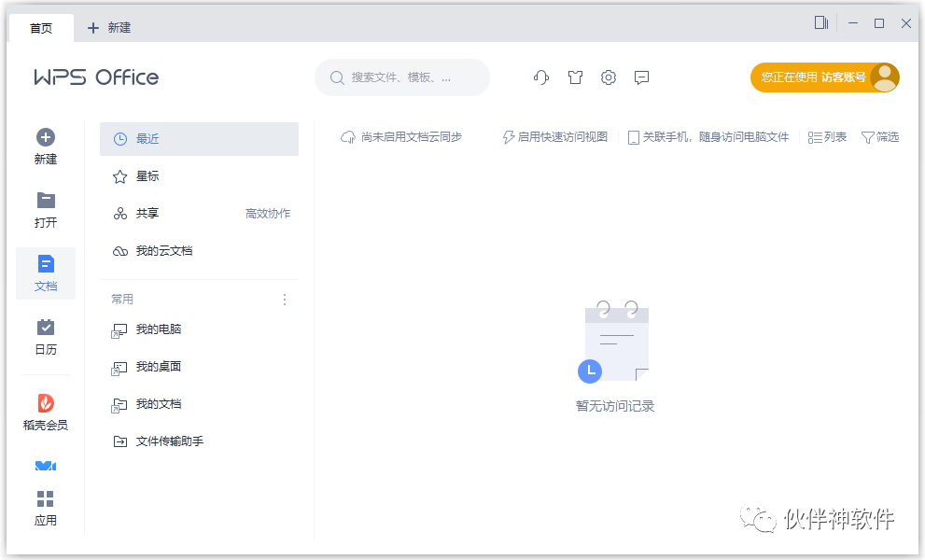Expand the app window switcher icon in titlebar
925x560 pixels.
tap(820, 23)
